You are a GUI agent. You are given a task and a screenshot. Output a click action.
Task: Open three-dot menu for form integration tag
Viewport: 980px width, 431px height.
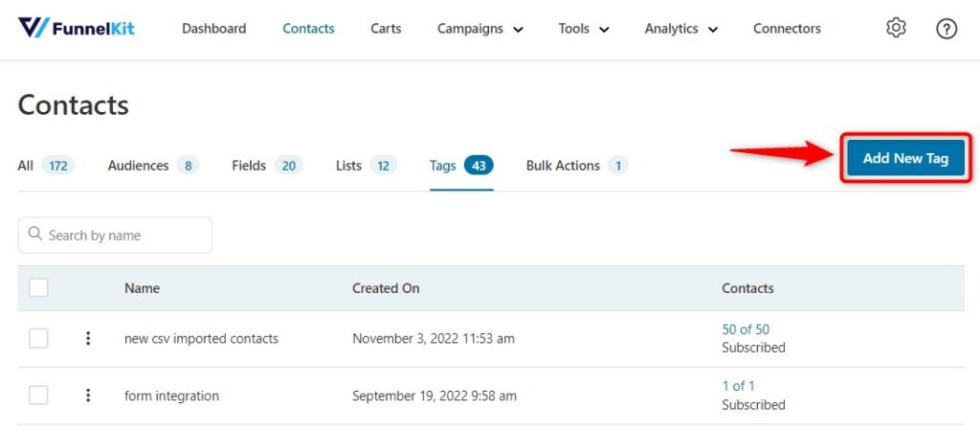coord(88,396)
